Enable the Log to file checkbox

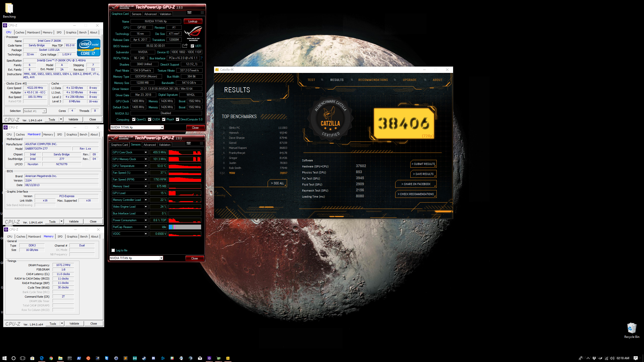pos(113,250)
